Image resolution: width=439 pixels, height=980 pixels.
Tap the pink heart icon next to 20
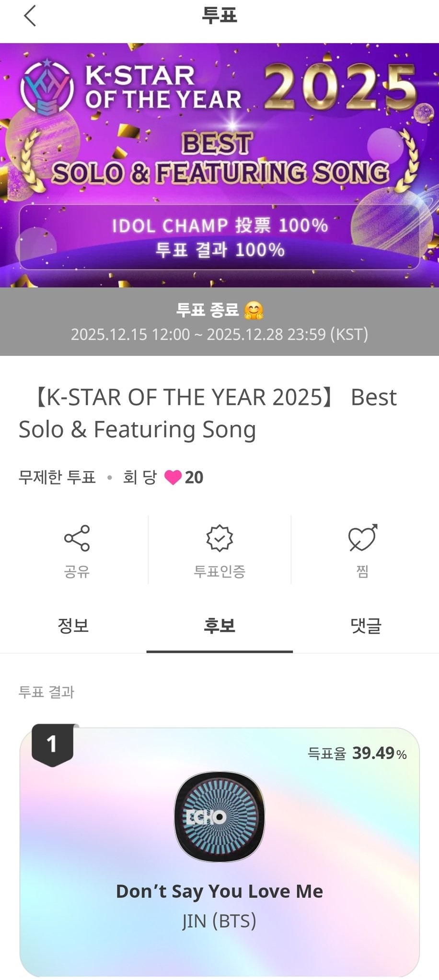(173, 477)
